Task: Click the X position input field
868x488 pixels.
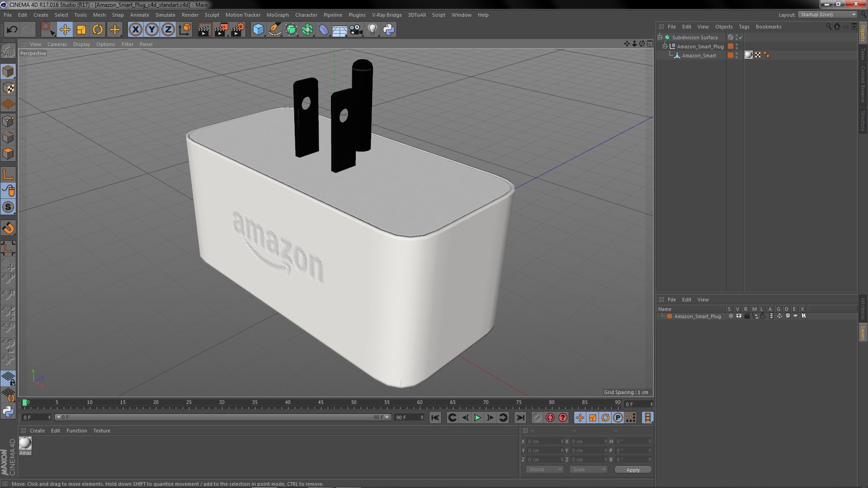Action: 545,441
